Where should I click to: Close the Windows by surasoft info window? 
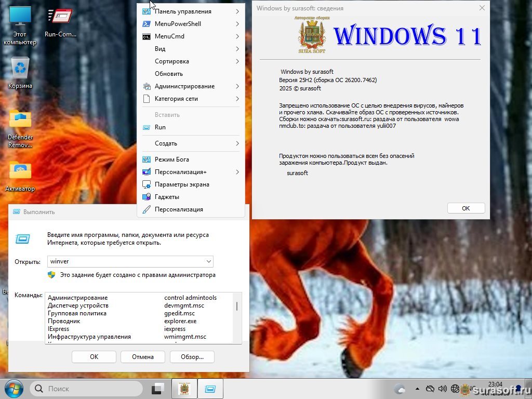(482, 8)
